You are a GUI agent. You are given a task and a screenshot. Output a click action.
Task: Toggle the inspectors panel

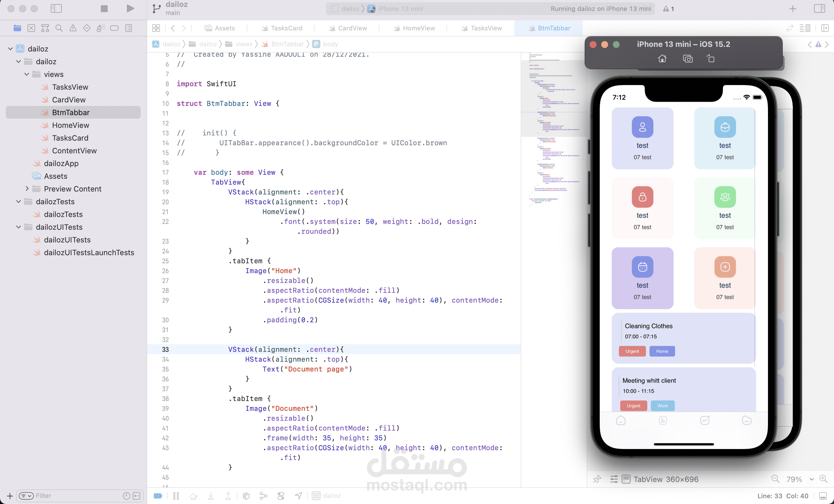[820, 8]
